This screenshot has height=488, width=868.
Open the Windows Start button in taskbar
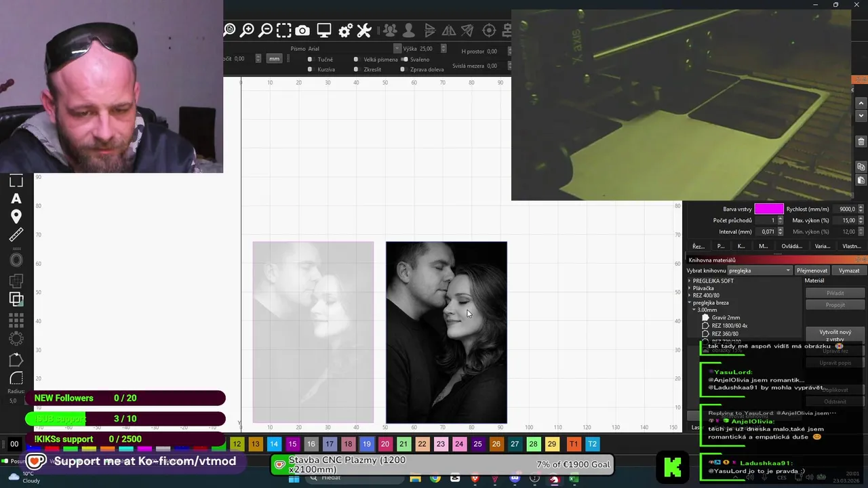(294, 479)
